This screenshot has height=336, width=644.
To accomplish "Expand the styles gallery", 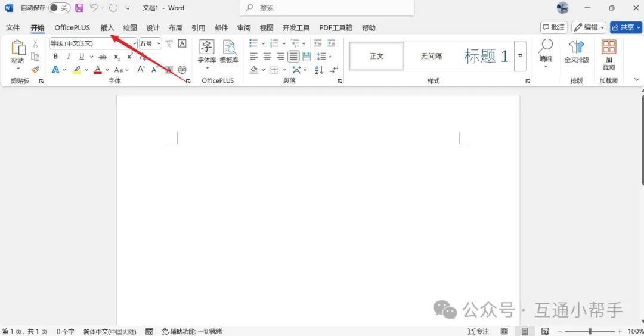I will [x=521, y=56].
